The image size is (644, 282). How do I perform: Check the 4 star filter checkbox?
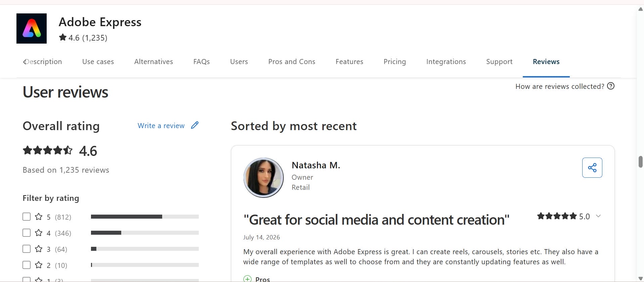tap(27, 233)
